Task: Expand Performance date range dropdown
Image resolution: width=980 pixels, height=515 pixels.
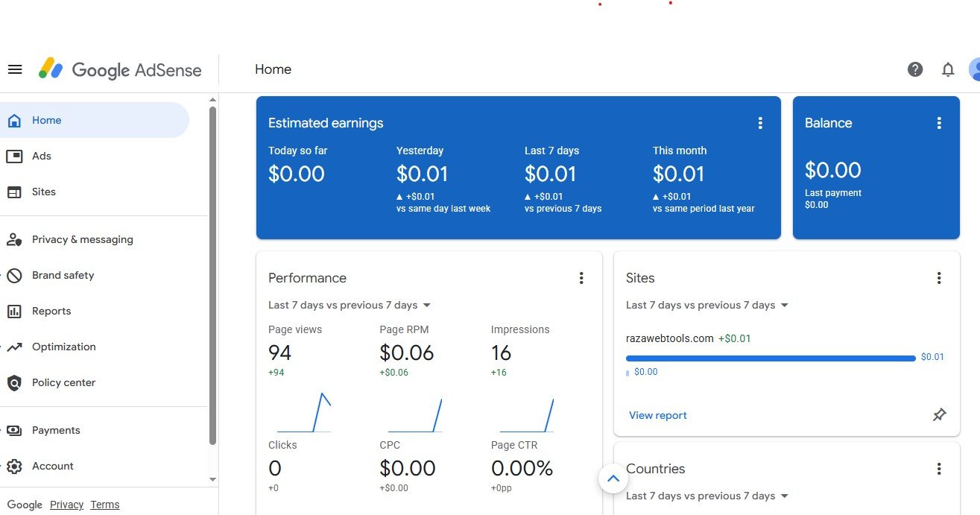Action: 350,305
